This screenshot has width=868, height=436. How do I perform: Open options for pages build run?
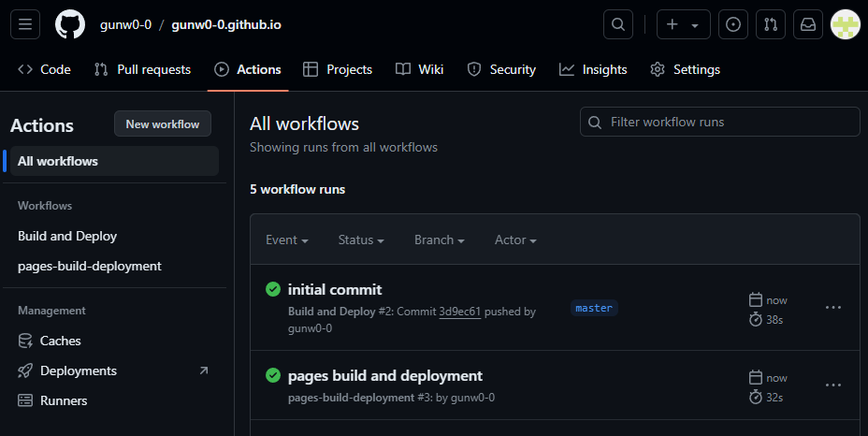tap(832, 385)
